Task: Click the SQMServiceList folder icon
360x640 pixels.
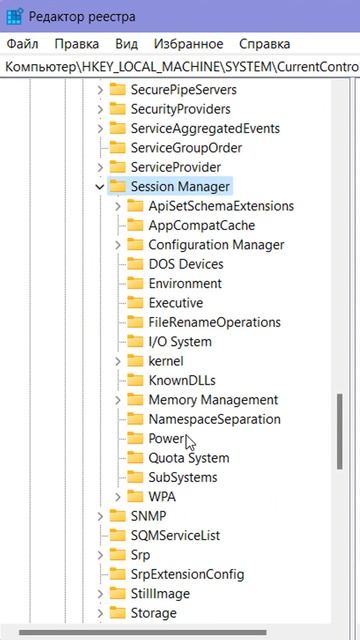Action: click(118, 535)
